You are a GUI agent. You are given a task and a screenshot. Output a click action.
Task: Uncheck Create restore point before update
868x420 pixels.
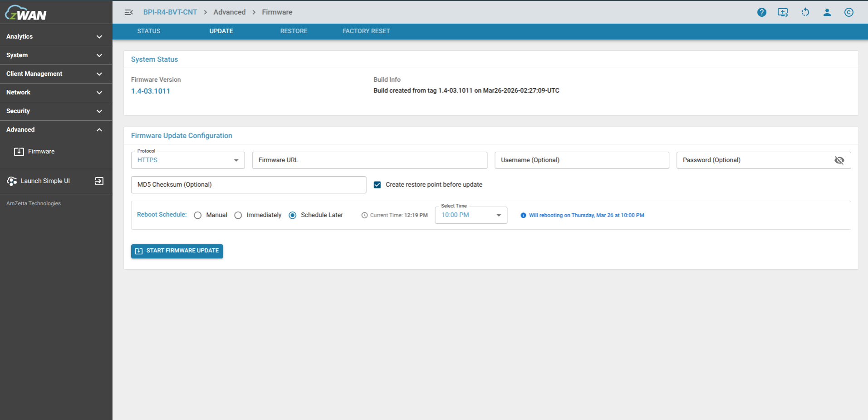377,184
